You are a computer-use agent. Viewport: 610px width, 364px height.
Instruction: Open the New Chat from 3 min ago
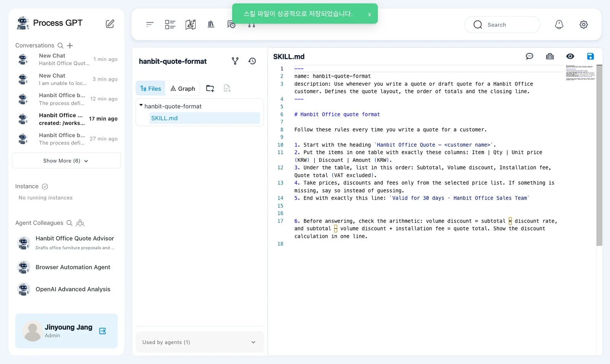point(66,79)
